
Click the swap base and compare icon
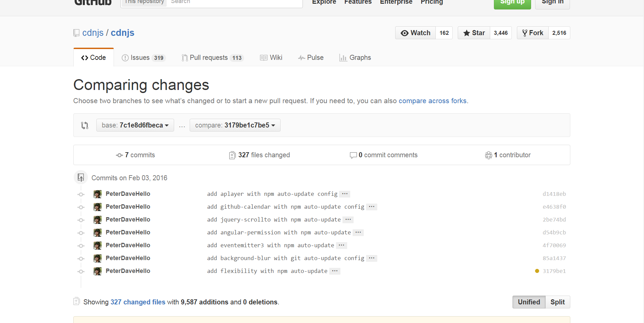[85, 125]
